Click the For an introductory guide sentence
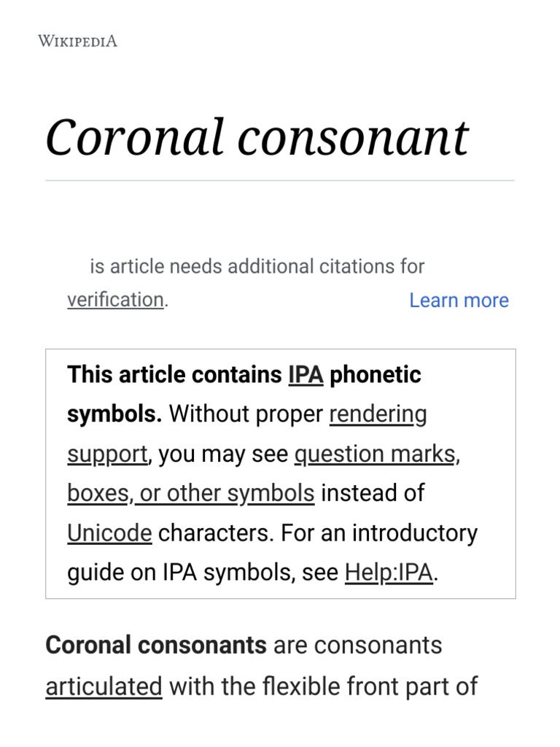 [x=379, y=533]
